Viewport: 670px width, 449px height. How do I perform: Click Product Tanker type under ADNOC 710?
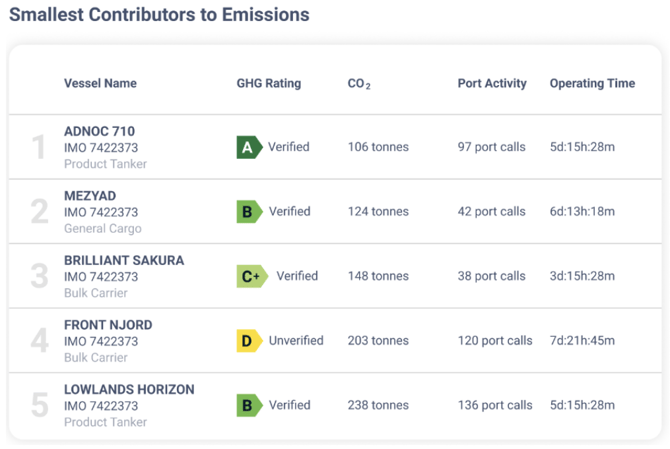tap(106, 164)
